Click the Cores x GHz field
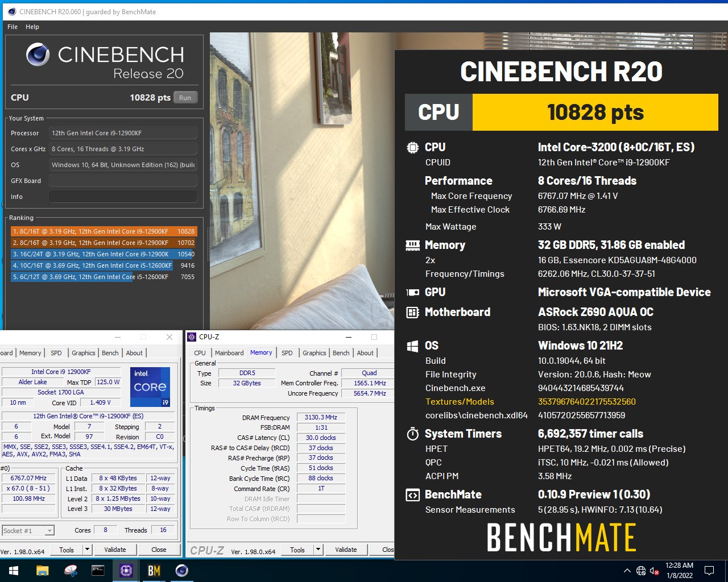This screenshot has width=728, height=582. click(123, 149)
